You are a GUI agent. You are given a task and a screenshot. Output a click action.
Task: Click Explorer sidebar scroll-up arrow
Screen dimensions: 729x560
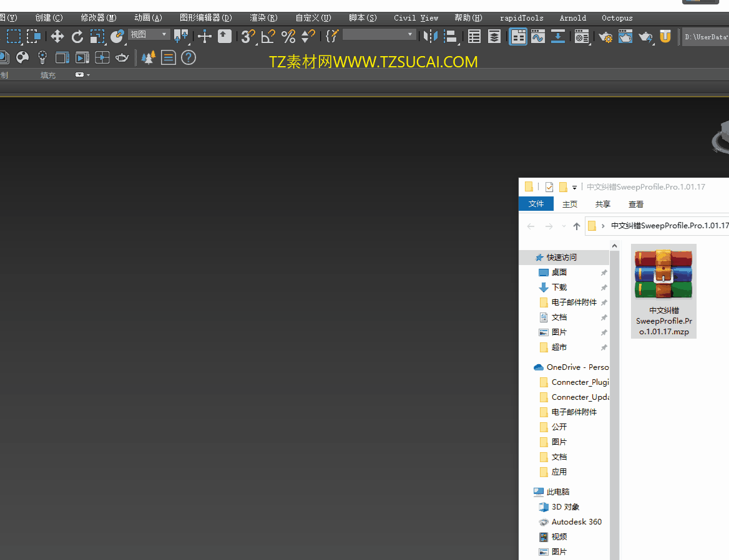click(615, 246)
